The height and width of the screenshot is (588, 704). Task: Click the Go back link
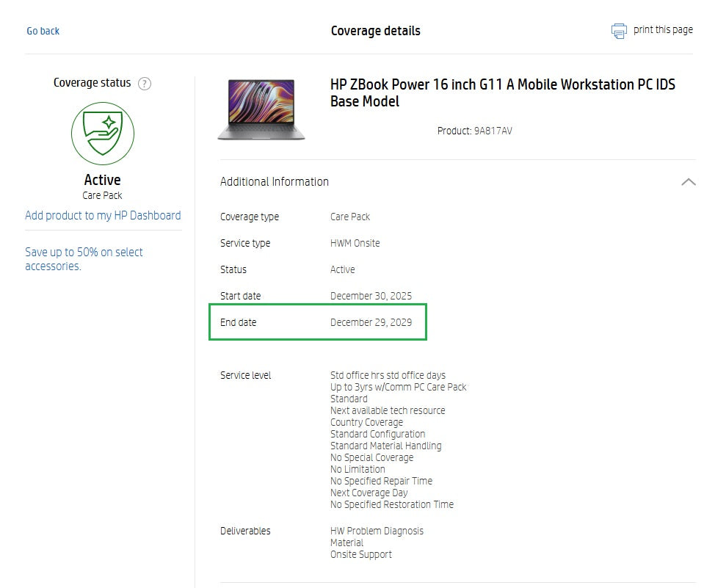tap(43, 31)
